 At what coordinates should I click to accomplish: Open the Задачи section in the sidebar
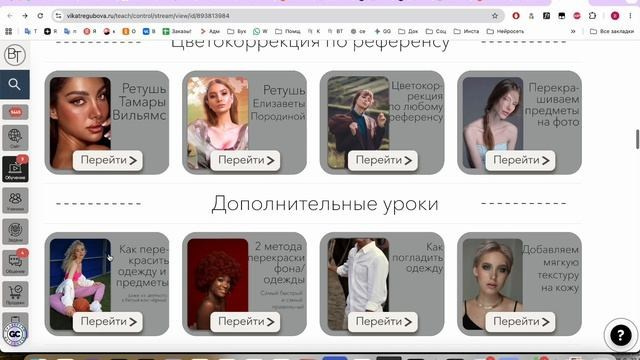coord(15,231)
